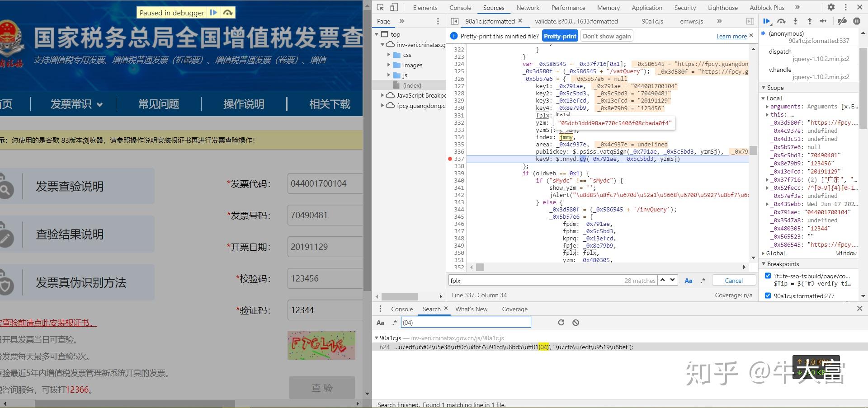Collapse the Local scope section
Viewport: 868px width, 408px height.
tap(764, 98)
